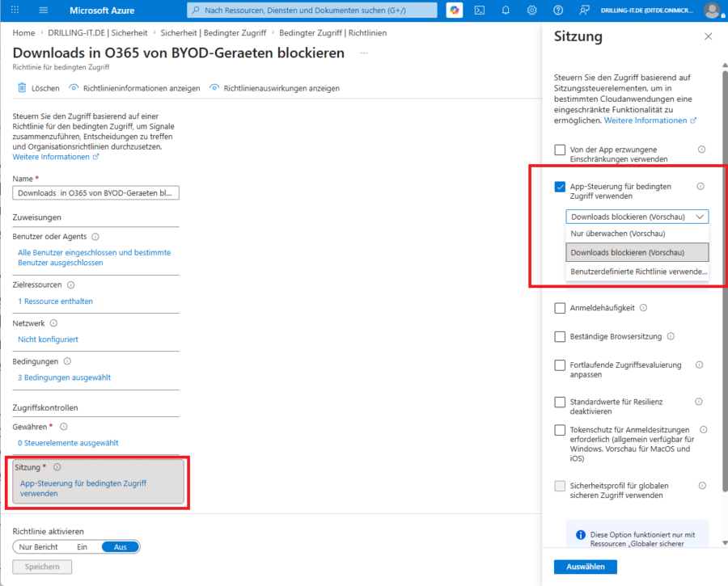This screenshot has height=586, width=728.
Task: Check Beständige Browsersitzung checkbox
Action: coord(560,337)
